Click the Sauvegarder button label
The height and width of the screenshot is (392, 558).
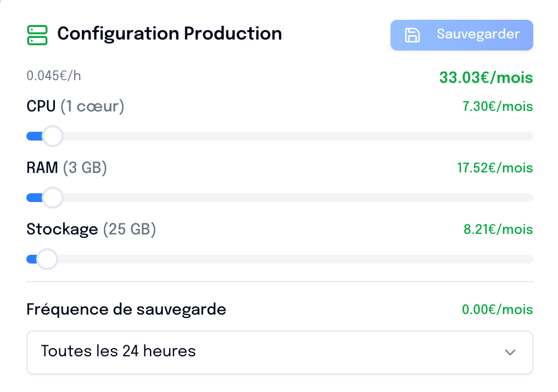478,35
